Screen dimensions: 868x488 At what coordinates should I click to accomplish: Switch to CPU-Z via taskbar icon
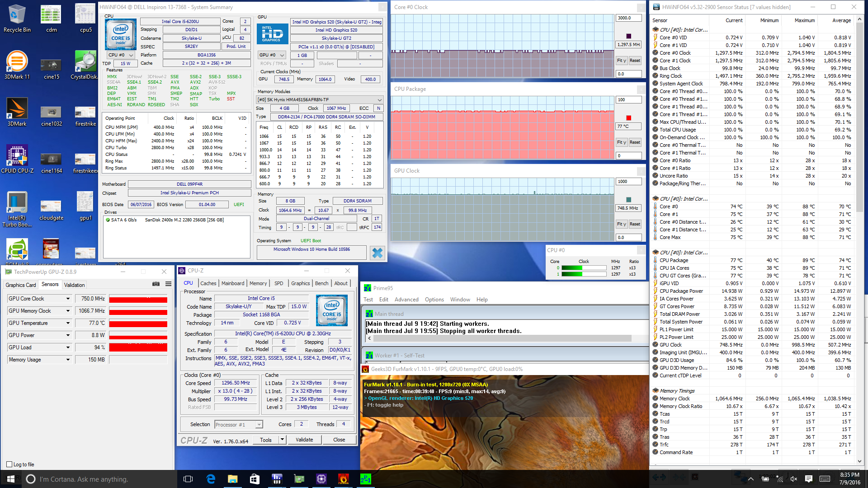pos(321,479)
